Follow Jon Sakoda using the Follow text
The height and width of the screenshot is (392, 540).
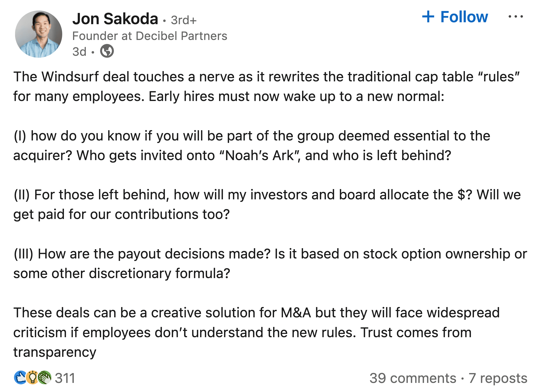click(x=464, y=17)
